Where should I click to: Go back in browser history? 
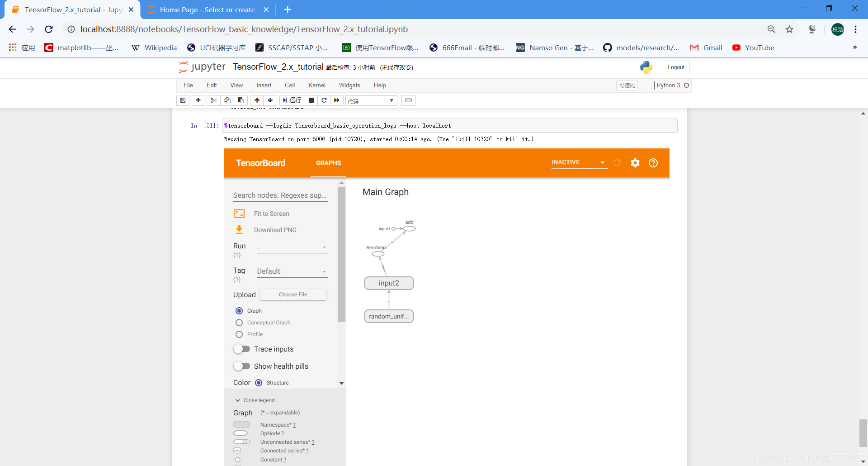12,29
